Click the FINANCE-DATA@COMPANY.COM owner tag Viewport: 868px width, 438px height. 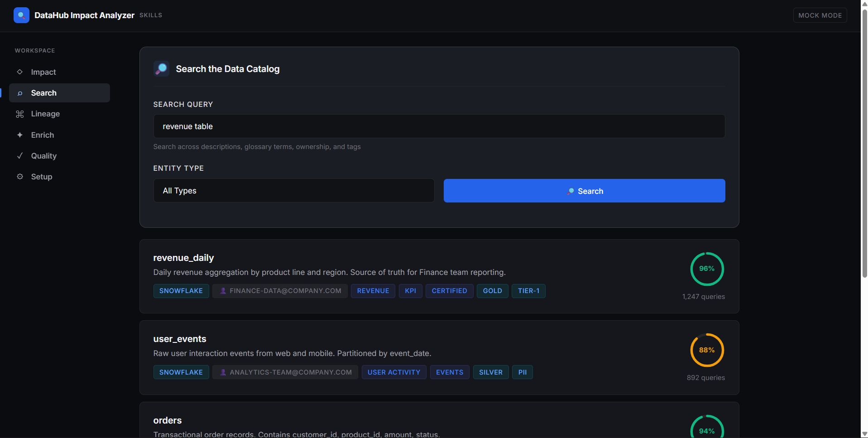[280, 291]
